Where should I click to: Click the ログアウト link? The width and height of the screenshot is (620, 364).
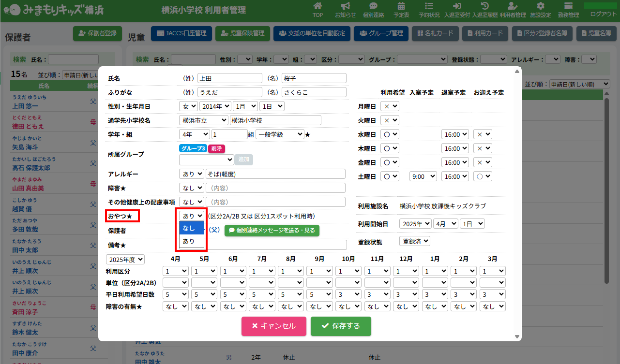coord(604,14)
